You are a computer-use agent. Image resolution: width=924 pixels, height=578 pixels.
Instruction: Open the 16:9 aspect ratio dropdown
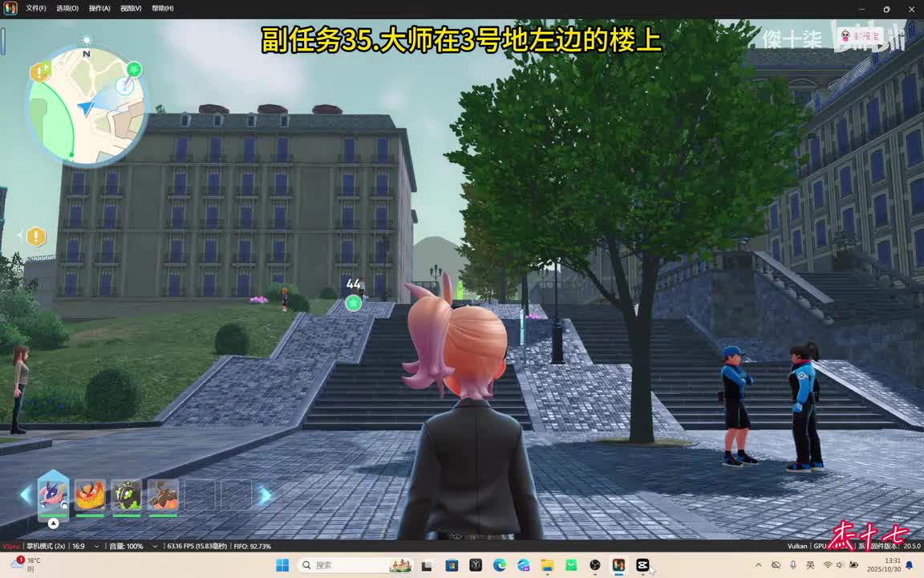pos(85,546)
